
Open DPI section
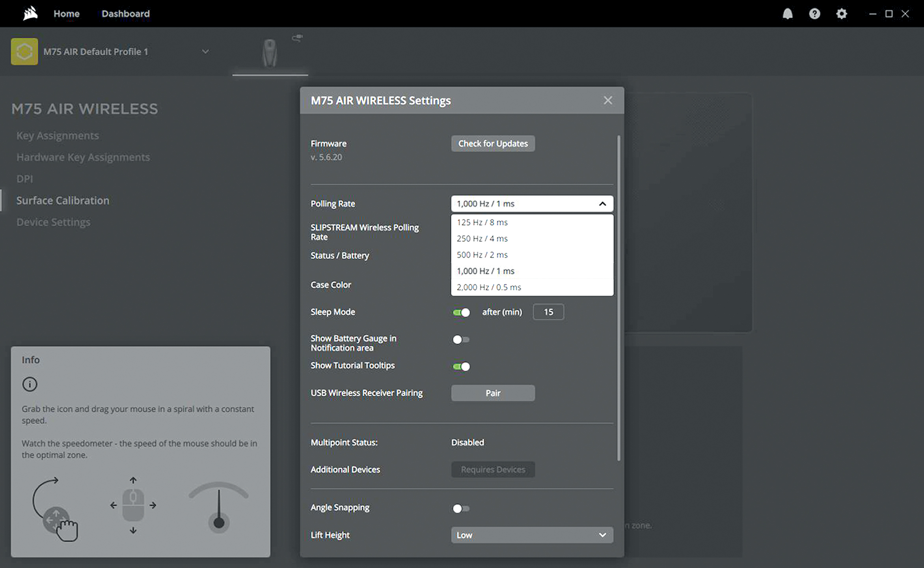pos(24,179)
